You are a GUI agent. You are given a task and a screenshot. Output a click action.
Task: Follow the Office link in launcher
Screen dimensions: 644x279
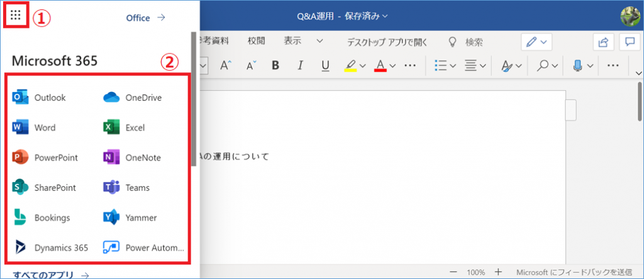pyautogui.click(x=145, y=18)
